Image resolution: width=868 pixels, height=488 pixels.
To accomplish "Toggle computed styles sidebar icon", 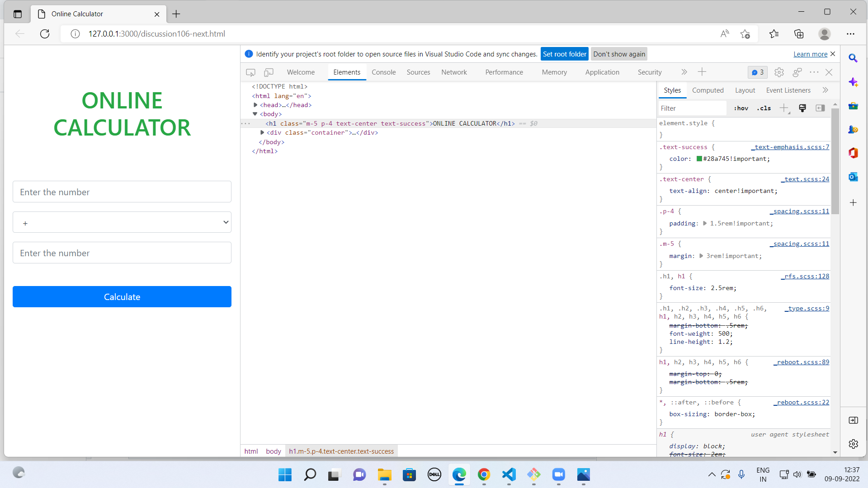I will [x=820, y=108].
